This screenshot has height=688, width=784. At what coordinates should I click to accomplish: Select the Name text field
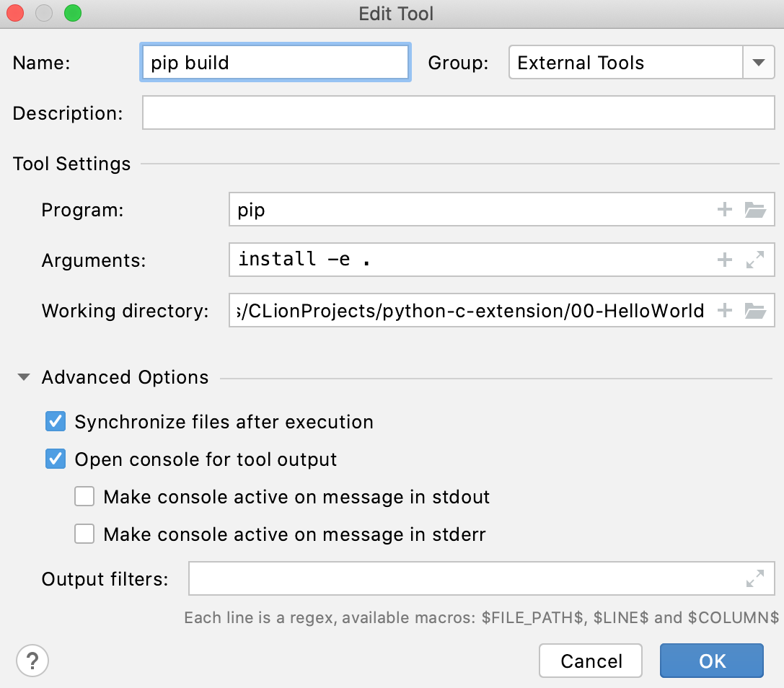pyautogui.click(x=274, y=62)
